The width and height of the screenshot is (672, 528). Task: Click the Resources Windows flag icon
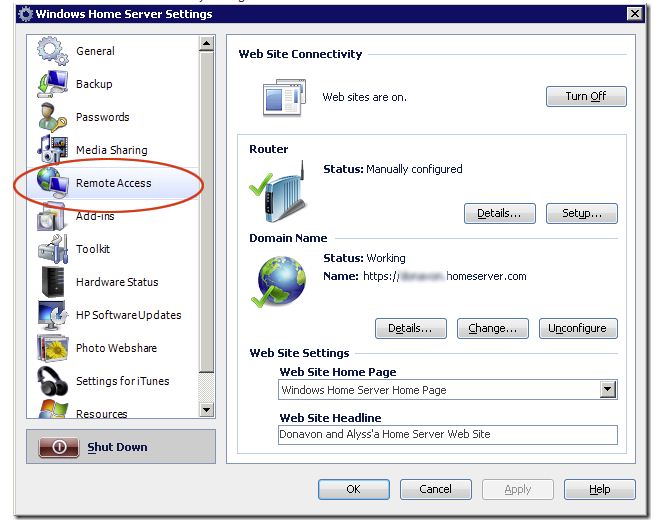(x=53, y=409)
